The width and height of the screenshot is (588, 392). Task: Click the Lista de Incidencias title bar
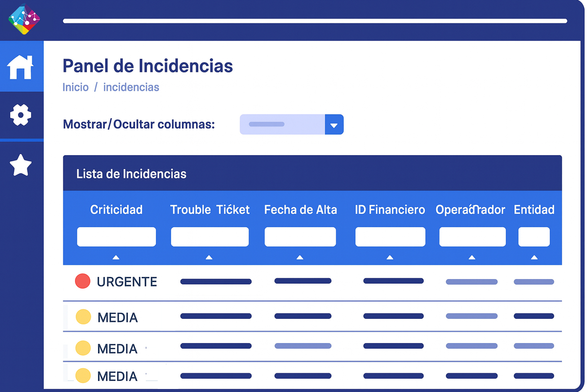click(312, 173)
